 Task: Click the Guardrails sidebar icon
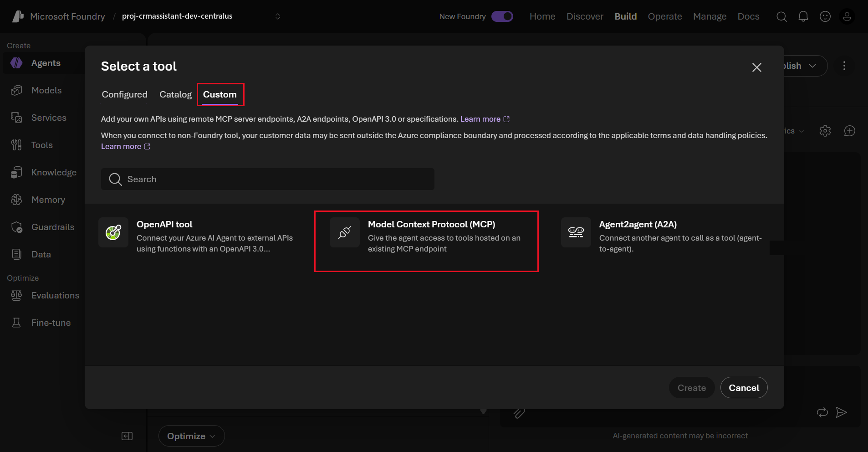[16, 227]
